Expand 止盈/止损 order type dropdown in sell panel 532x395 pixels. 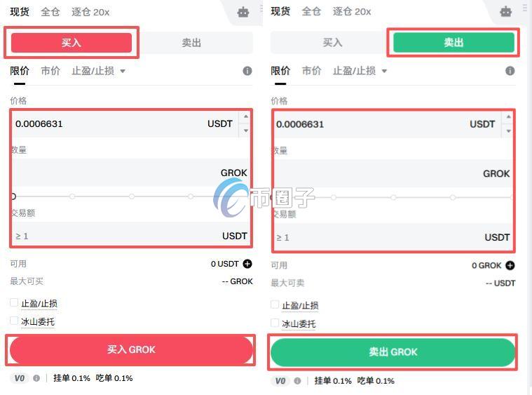(360, 71)
